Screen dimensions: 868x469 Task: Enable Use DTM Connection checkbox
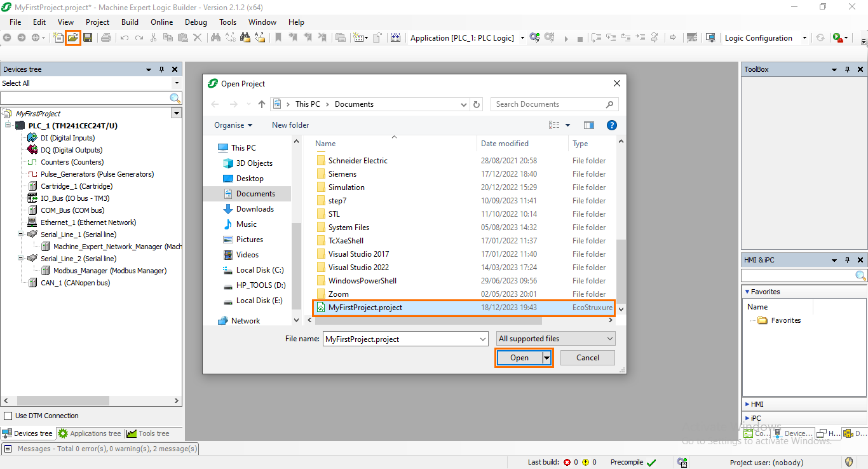(x=8, y=416)
